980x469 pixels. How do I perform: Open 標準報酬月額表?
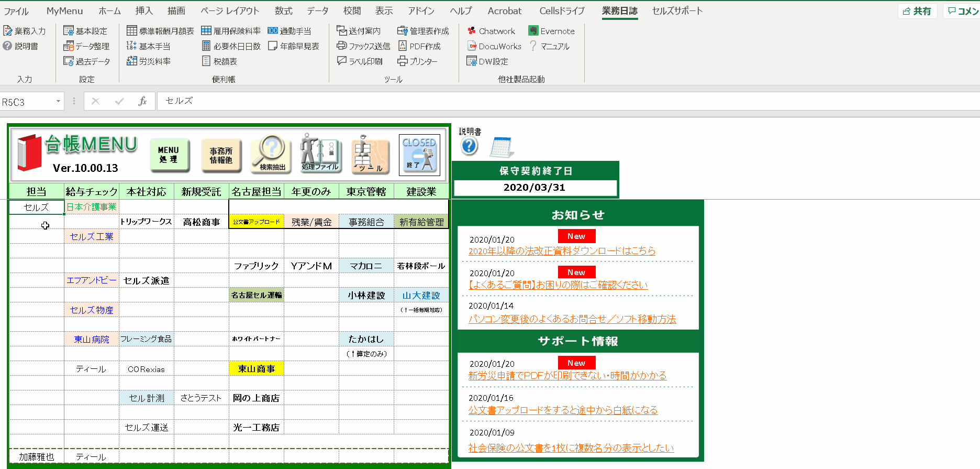coord(160,31)
